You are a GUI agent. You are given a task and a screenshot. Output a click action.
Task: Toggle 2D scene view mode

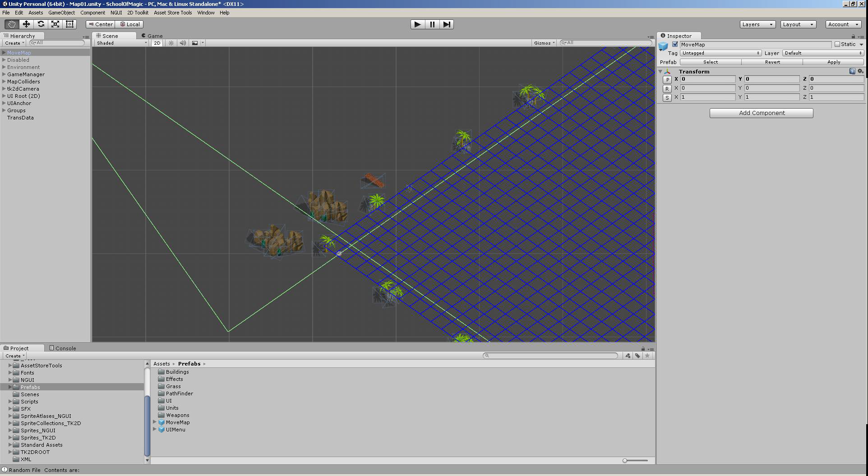point(157,43)
